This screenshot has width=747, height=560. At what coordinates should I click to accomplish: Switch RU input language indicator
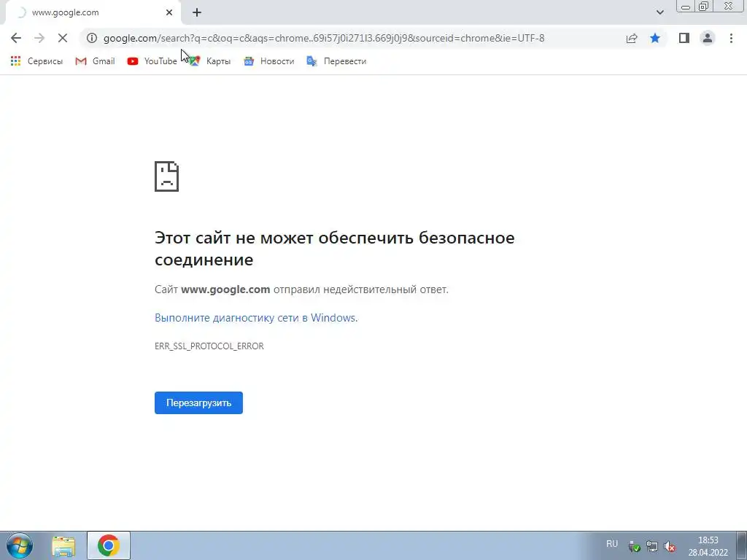(x=612, y=544)
